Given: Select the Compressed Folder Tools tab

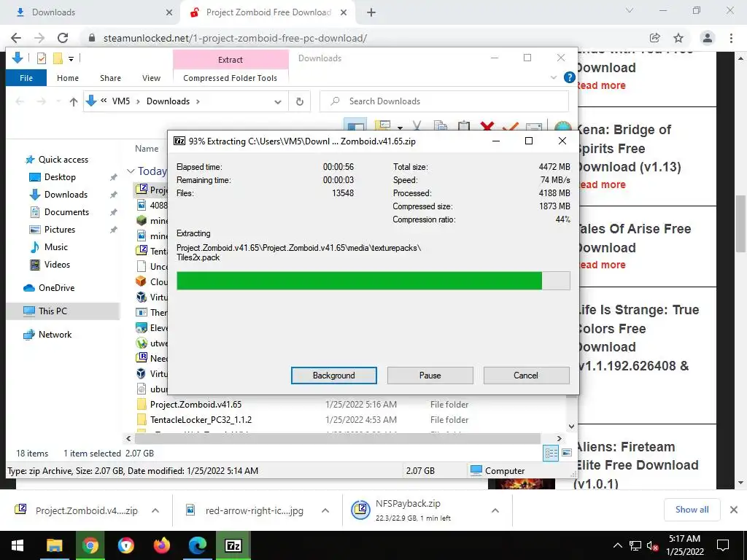Looking at the screenshot, I should click(230, 78).
